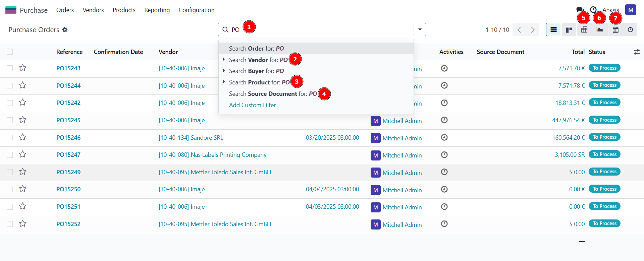Open the Graph view

[600, 30]
